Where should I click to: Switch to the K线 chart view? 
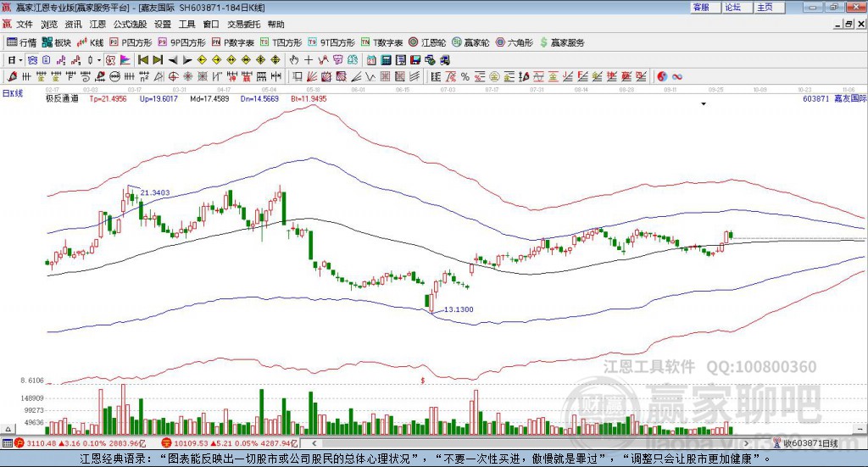(x=90, y=42)
